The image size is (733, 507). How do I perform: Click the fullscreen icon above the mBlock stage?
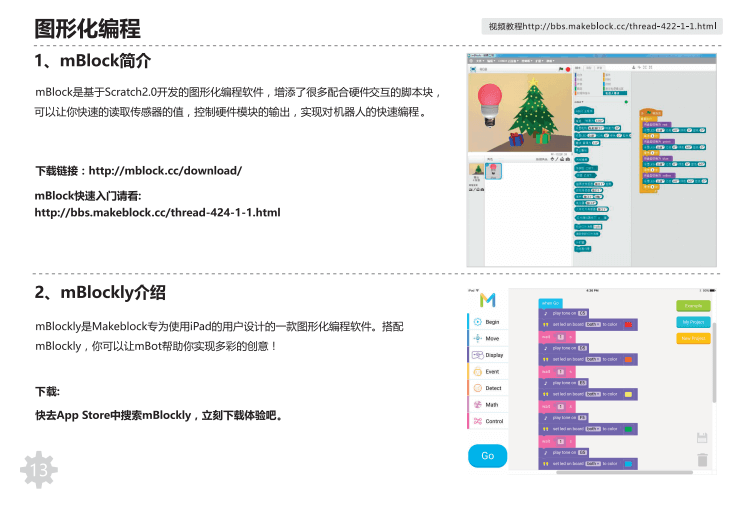[x=473, y=69]
